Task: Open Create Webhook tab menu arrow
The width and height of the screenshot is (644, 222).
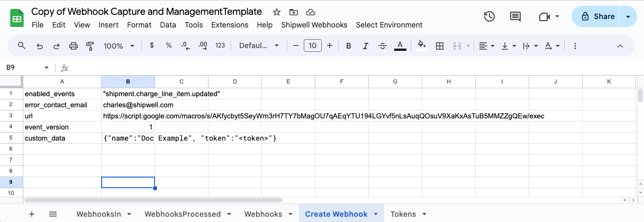Action: [375, 214]
